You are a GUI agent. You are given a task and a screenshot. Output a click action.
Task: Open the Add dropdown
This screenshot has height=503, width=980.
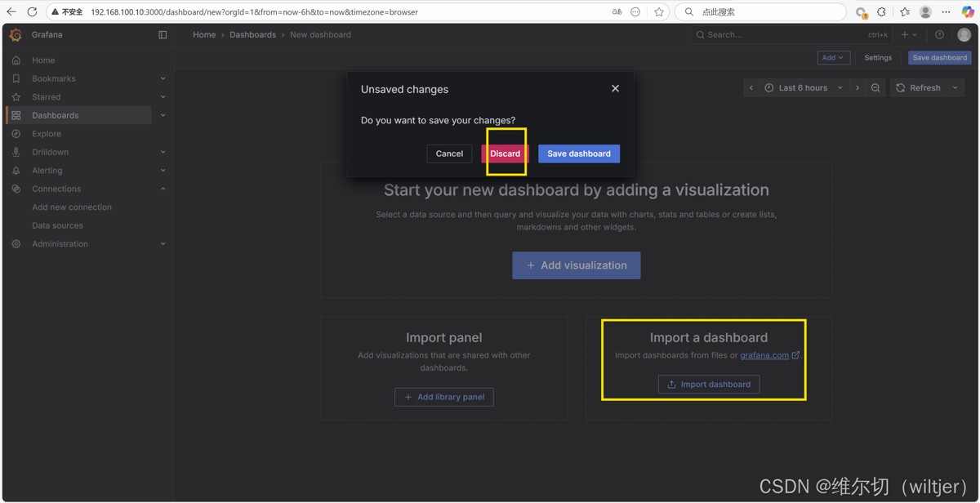833,58
